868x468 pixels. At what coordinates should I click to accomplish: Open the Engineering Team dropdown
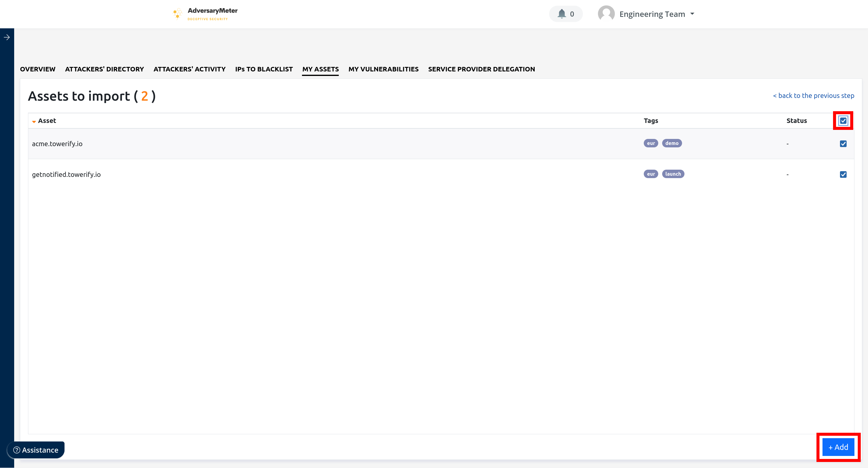click(x=652, y=14)
